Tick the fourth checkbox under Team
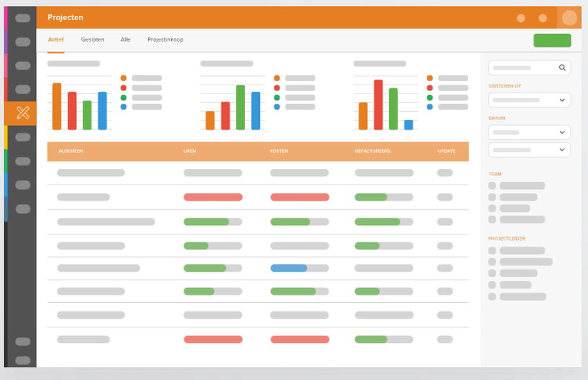The height and width of the screenshot is (380, 588). click(x=492, y=219)
